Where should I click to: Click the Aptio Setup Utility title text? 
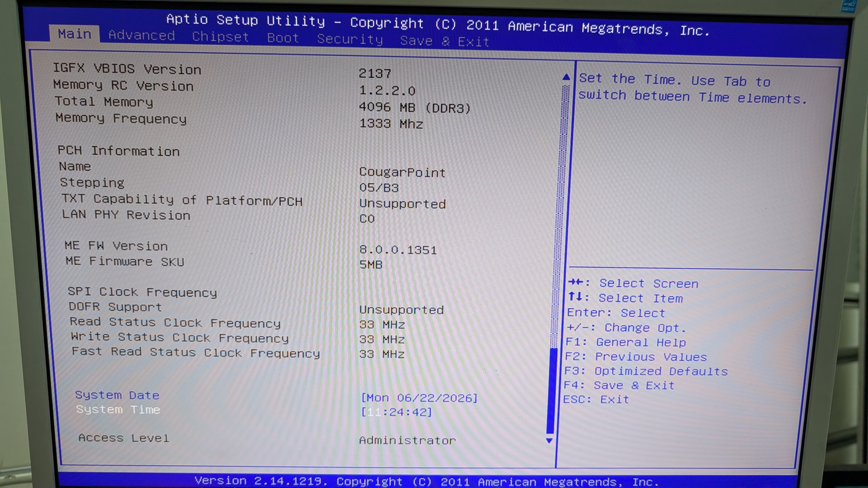(438, 25)
